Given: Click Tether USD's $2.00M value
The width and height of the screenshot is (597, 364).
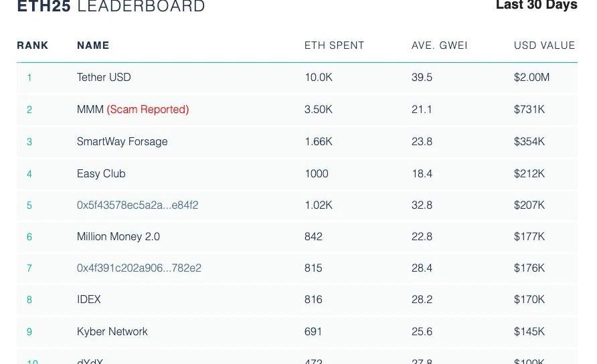Looking at the screenshot, I should 531,78.
